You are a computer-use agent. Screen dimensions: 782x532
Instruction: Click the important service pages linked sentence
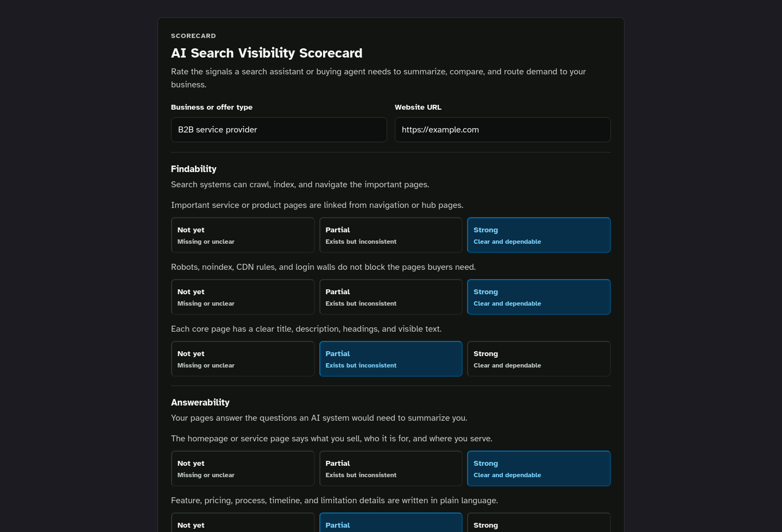click(x=317, y=205)
